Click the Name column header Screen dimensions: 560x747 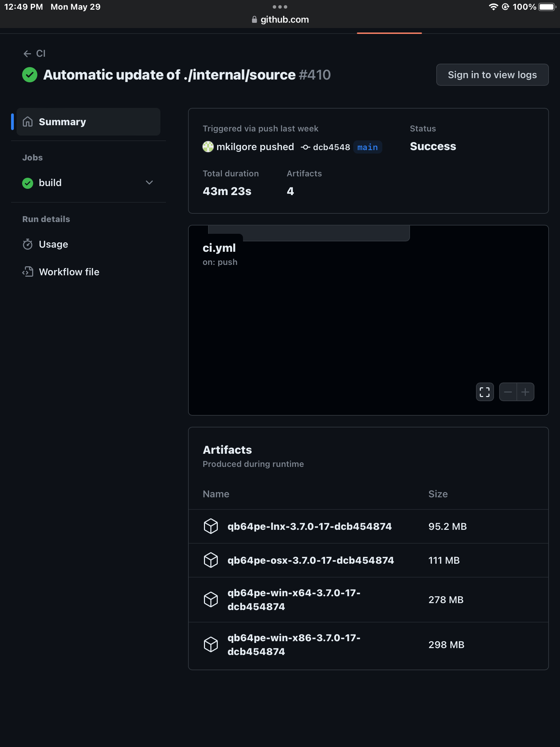[x=216, y=494]
